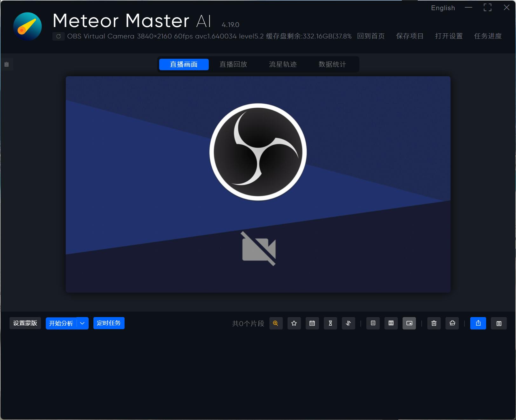The height and width of the screenshot is (420, 516).
Task: Click the calendar date filter icon
Action: pos(312,323)
